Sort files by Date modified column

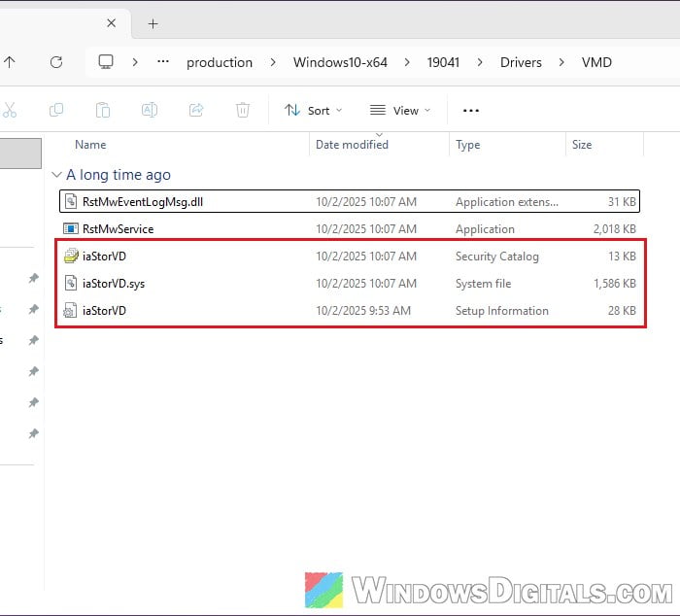352,145
